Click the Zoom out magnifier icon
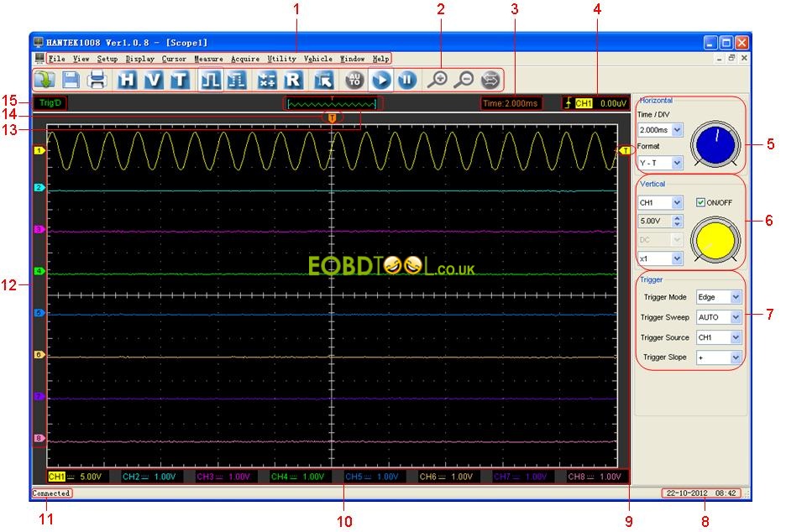 [x=464, y=80]
